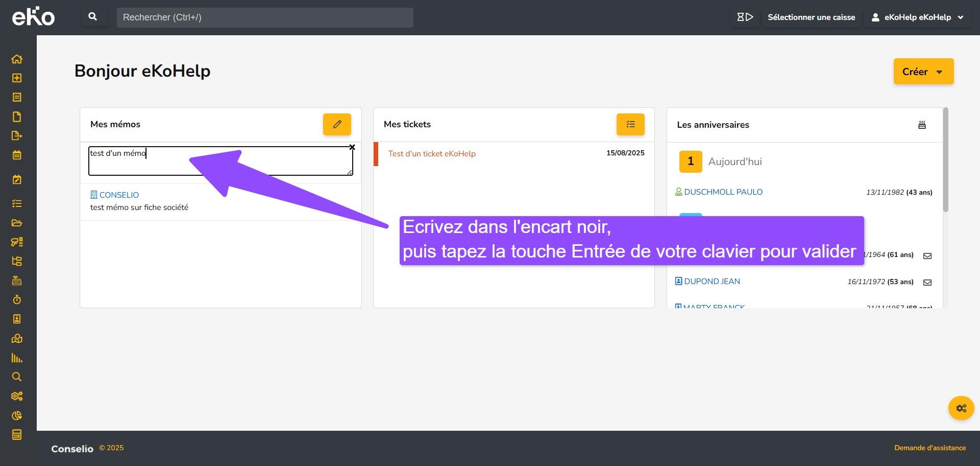Click the DUPOND JEAN contact link
The width and height of the screenshot is (980, 466).
point(712,282)
